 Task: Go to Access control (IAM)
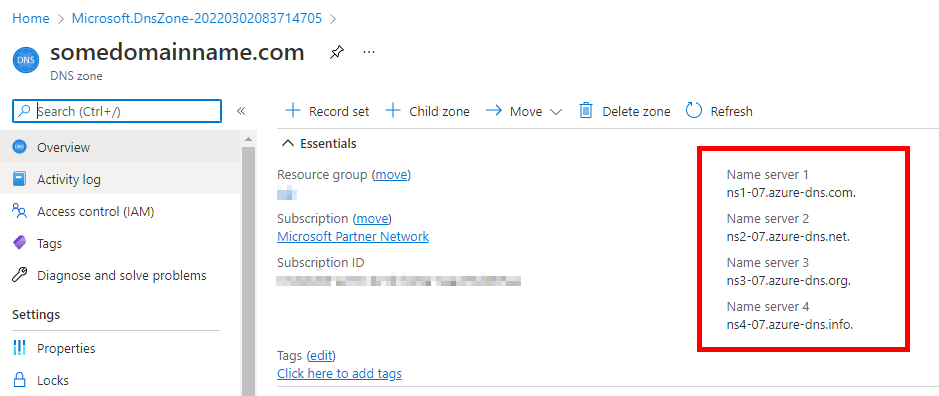[120, 211]
